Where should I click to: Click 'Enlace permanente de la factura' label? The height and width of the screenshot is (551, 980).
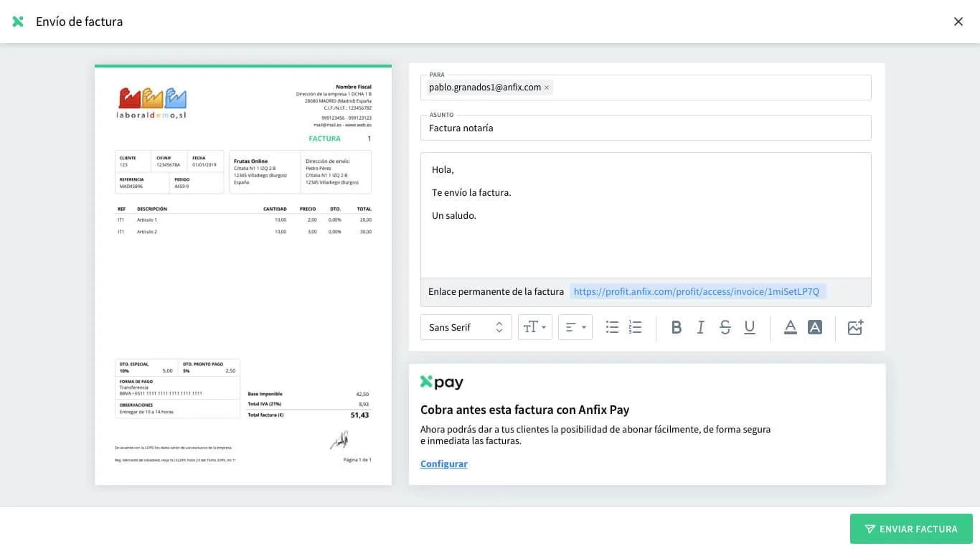coord(496,291)
